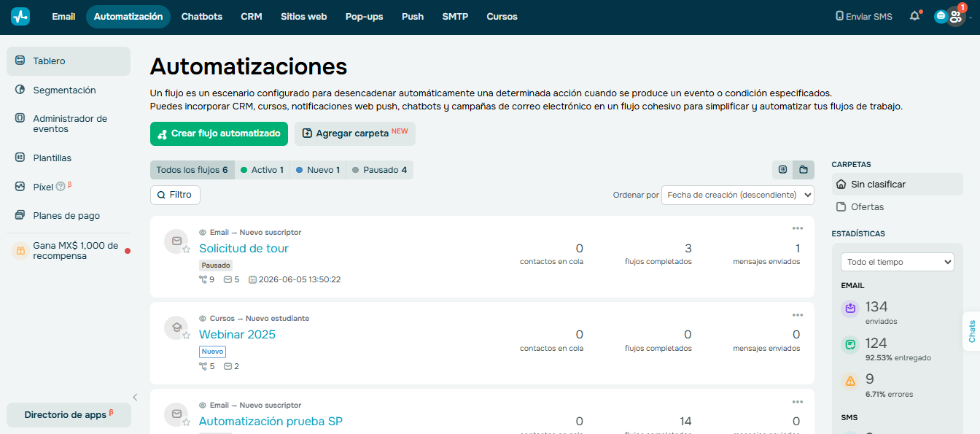Click the Ofertas folder icon
Screen dimensions: 980x434
tap(841, 207)
